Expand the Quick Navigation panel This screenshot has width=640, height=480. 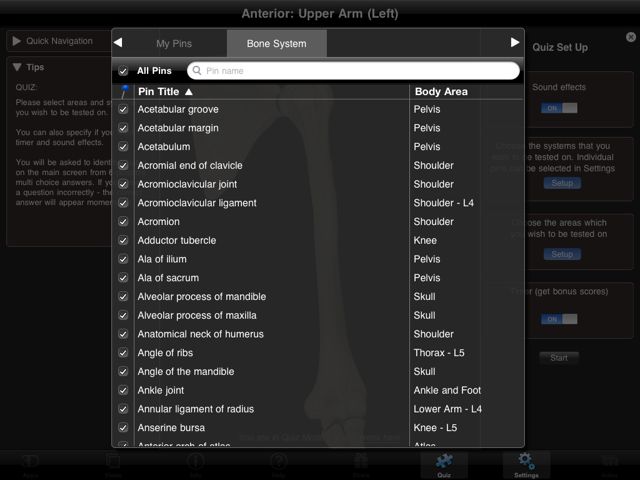[16, 41]
